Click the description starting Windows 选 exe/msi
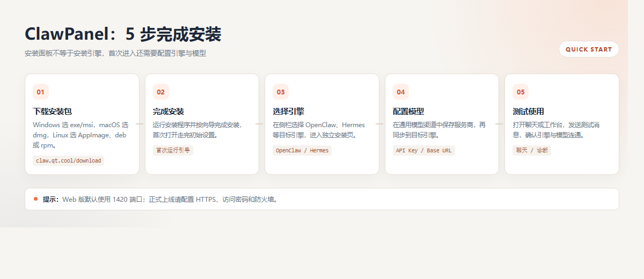The height and width of the screenshot is (279, 644). tap(81, 135)
